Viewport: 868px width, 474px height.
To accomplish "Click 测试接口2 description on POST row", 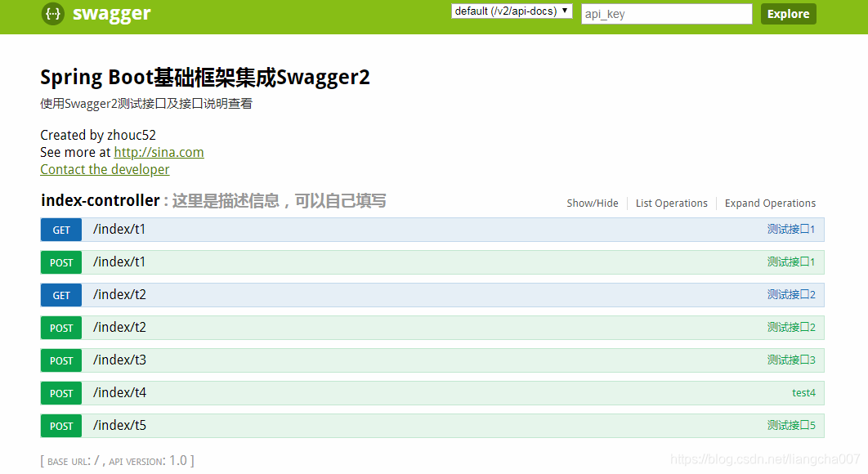I will click(791, 327).
